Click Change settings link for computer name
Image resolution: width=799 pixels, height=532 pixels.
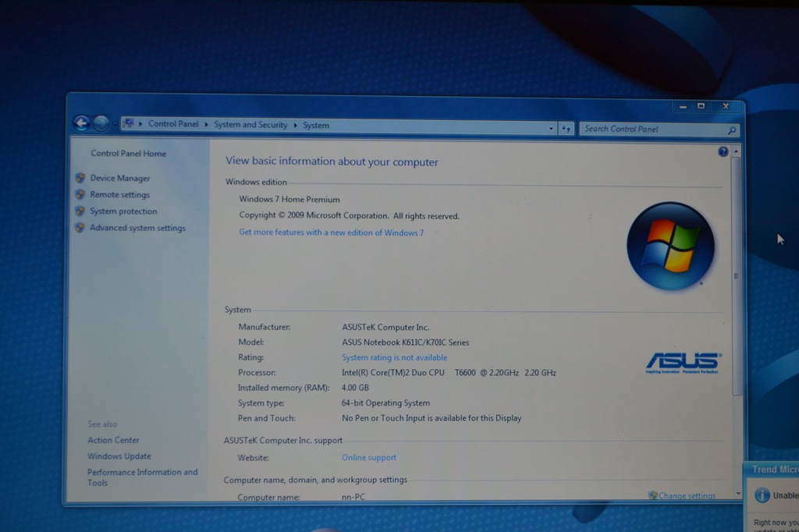tap(687, 496)
